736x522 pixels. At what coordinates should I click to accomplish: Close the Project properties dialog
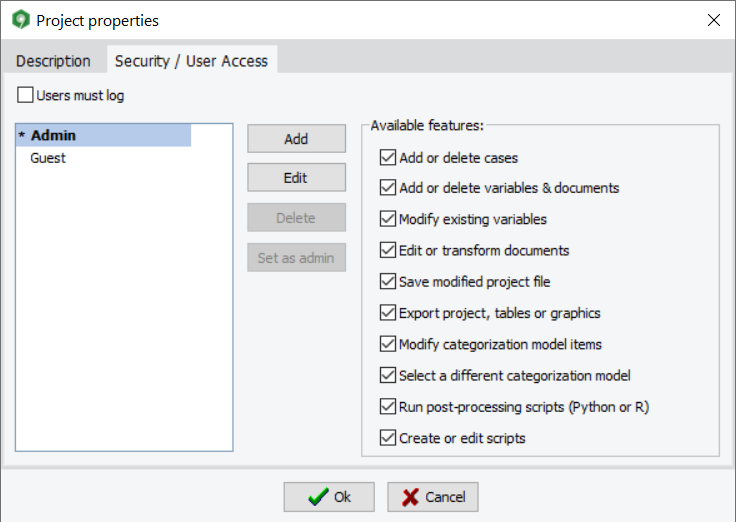(x=714, y=20)
